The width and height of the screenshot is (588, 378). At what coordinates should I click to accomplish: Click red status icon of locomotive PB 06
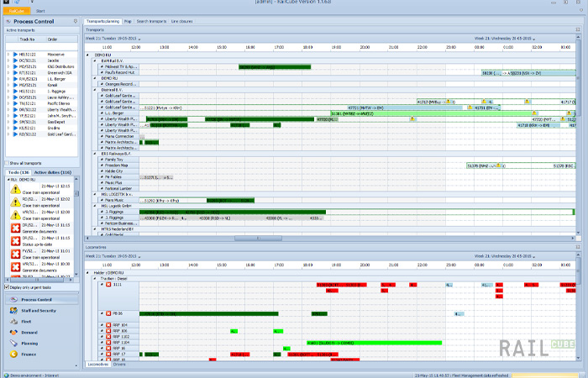coord(108,313)
